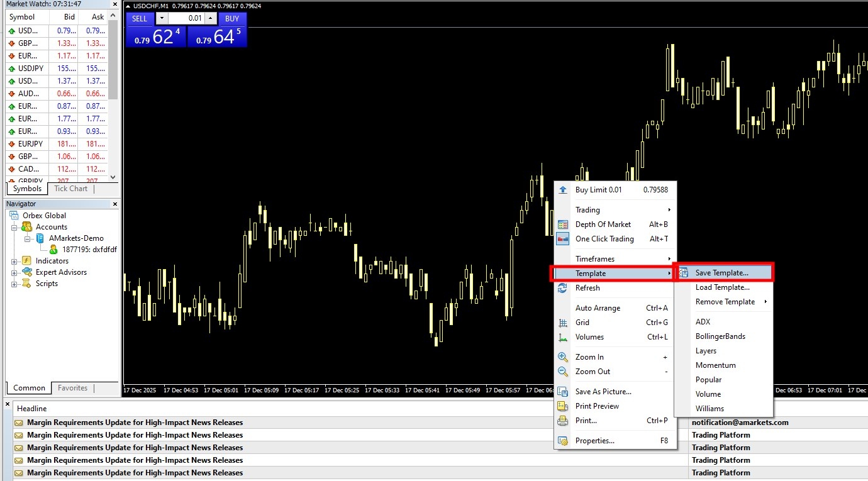Click the Properties icon in context menu

[563, 441]
